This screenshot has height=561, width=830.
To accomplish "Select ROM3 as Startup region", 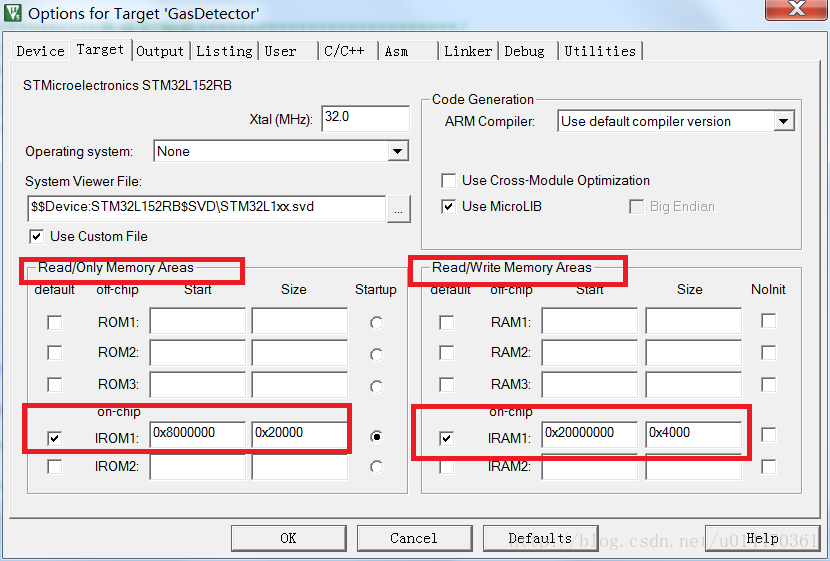I will (376, 386).
